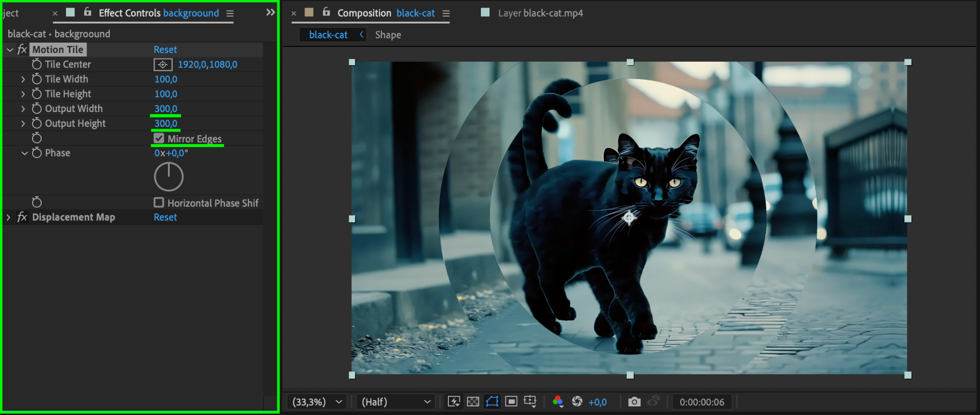Image resolution: width=980 pixels, height=415 pixels.
Task: Click the Phase angle dial
Action: click(x=168, y=177)
